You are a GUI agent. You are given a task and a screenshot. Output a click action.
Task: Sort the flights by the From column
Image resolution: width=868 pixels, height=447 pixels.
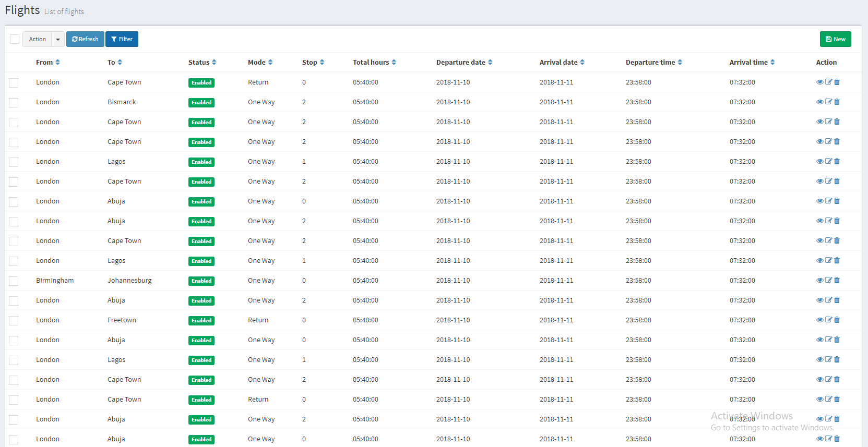tap(47, 63)
